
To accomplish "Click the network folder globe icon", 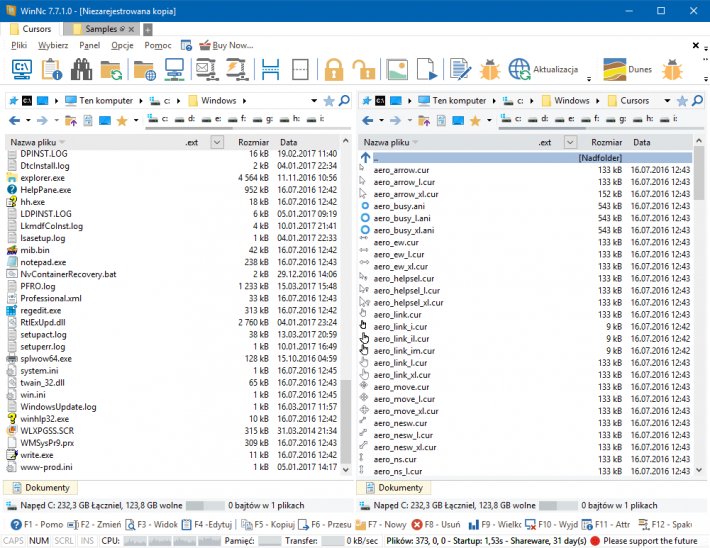I will point(144,70).
